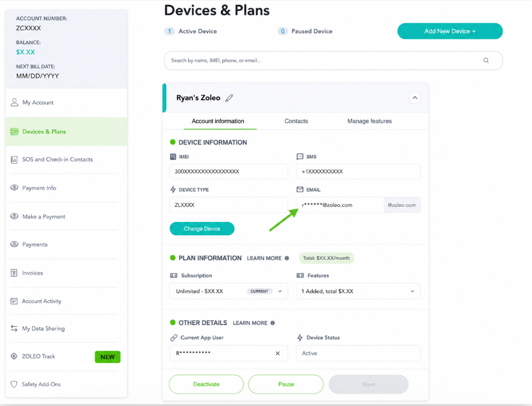Image resolution: width=532 pixels, height=406 pixels.
Task: Click the Payments sidebar icon
Action: click(x=14, y=244)
